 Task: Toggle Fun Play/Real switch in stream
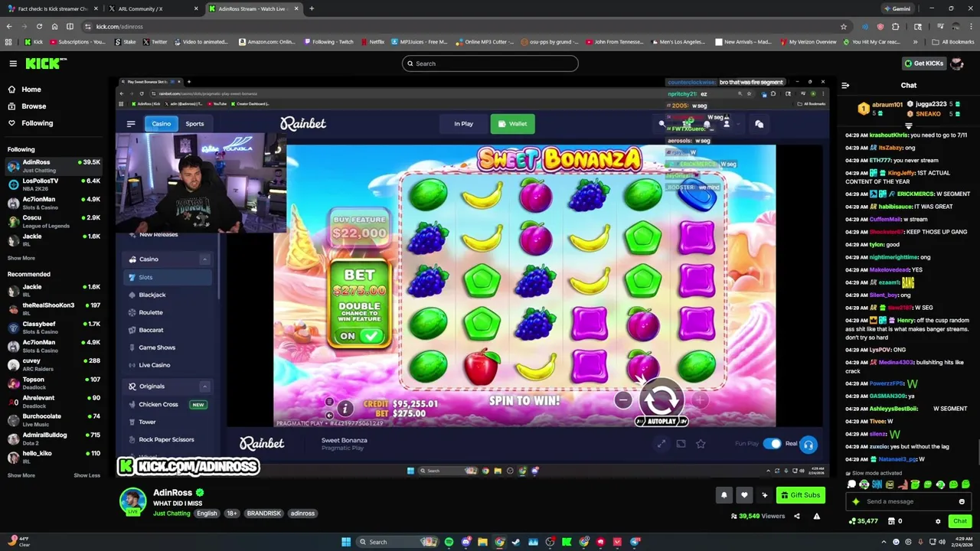(x=772, y=444)
